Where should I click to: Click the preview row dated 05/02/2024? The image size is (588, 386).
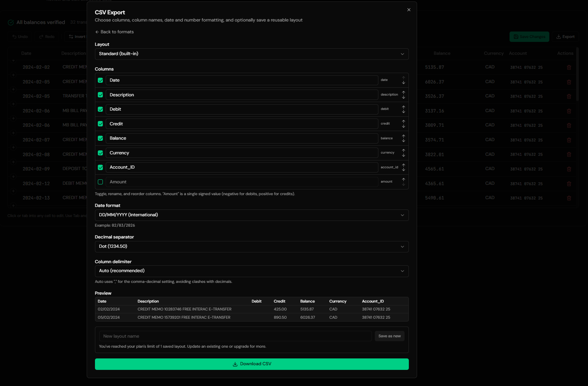(252, 318)
